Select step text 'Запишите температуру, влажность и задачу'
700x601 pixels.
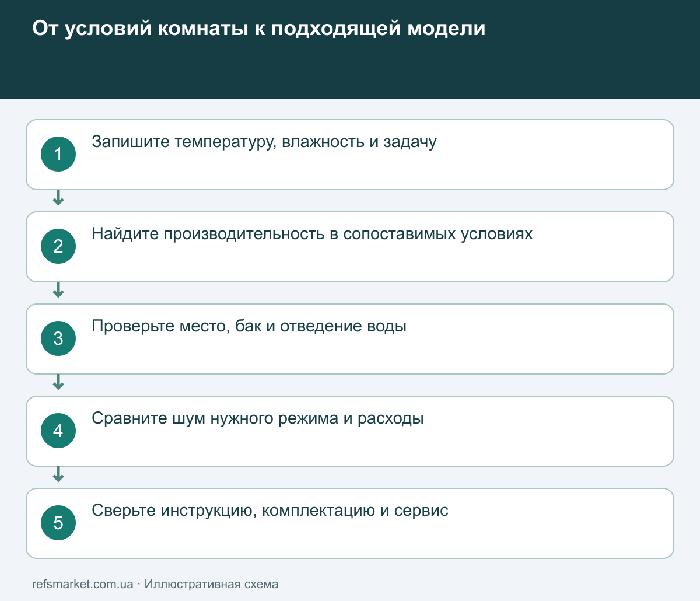264,142
